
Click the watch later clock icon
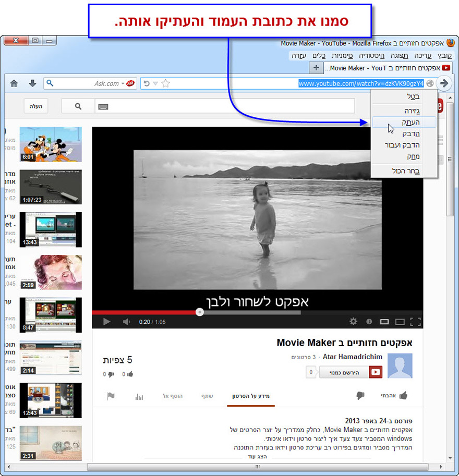click(x=369, y=322)
